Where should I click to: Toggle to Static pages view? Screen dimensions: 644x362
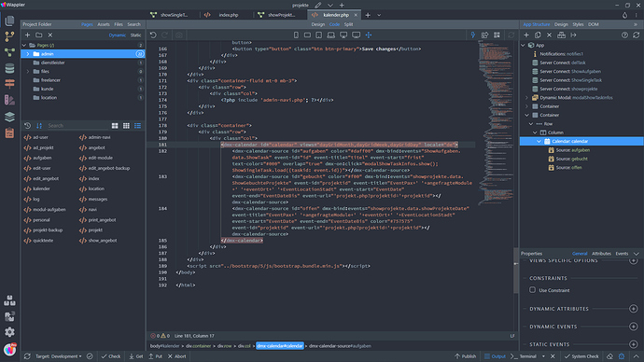pyautogui.click(x=135, y=35)
